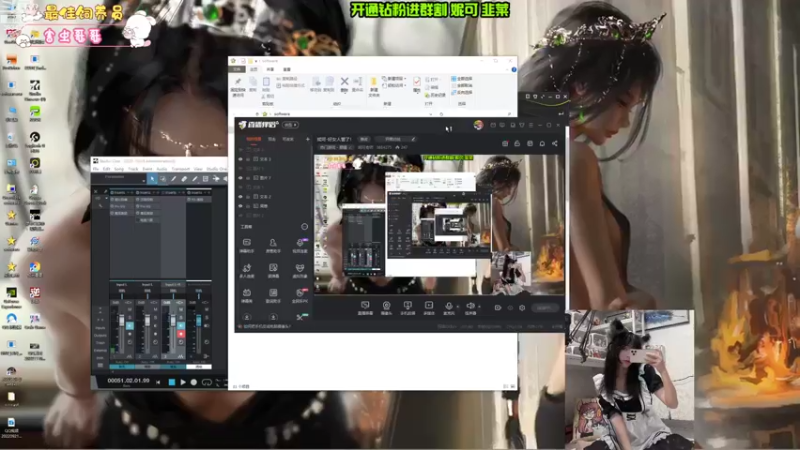Image resolution: width=800 pixels, height=450 pixels.
Task: Click the speaker icon below live preview
Action: pyautogui.click(x=470, y=306)
